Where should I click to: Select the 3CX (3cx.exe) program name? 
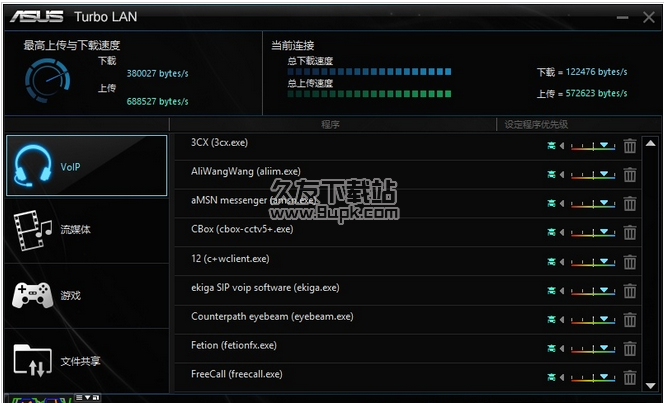pyautogui.click(x=219, y=143)
